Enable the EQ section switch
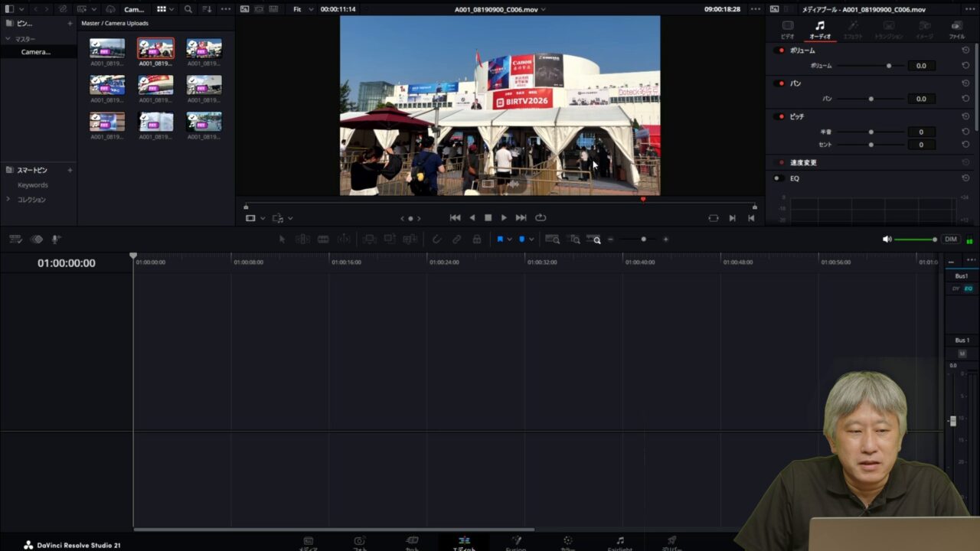 click(779, 178)
